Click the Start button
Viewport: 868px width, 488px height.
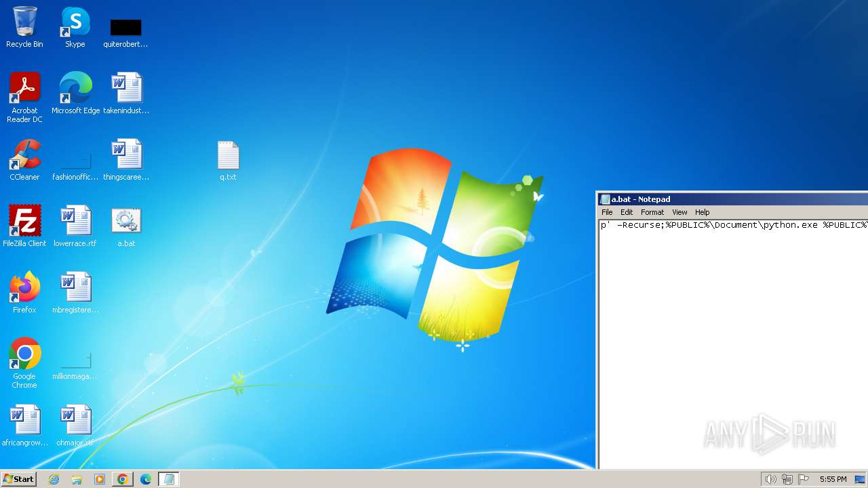click(x=18, y=479)
